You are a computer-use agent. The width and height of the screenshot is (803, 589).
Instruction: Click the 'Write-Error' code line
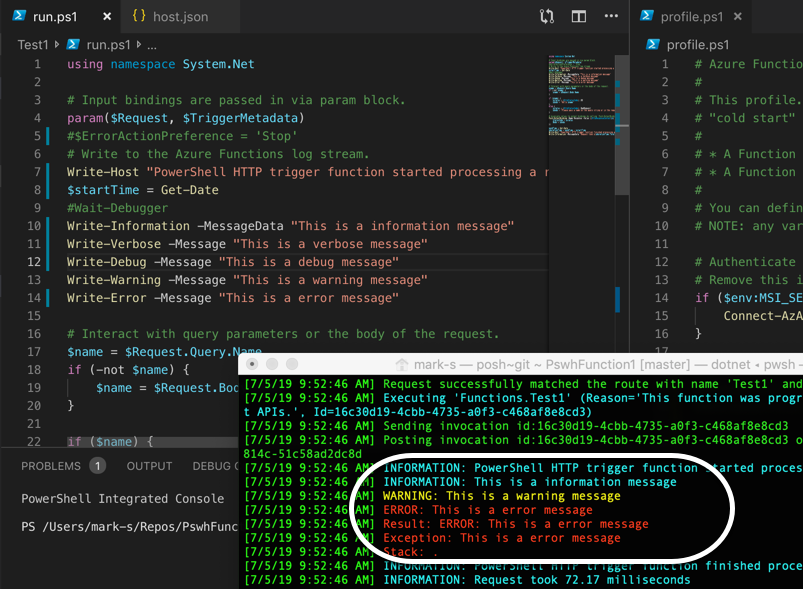point(233,298)
